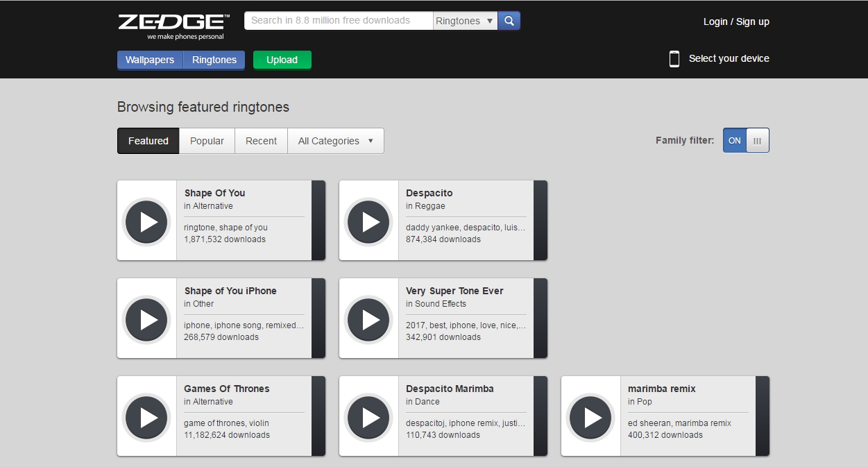The height and width of the screenshot is (467, 868).
Task: Switch to the Recent tab
Action: [x=261, y=141]
